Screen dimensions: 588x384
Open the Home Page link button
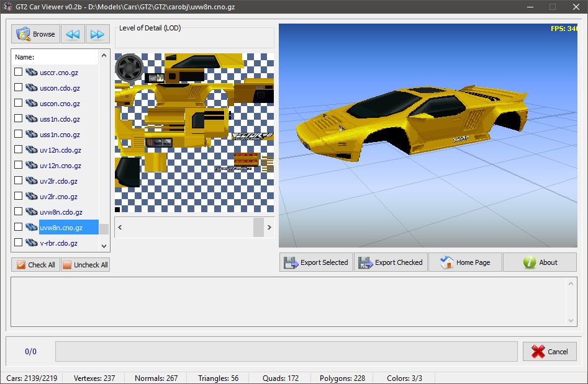[465, 262]
